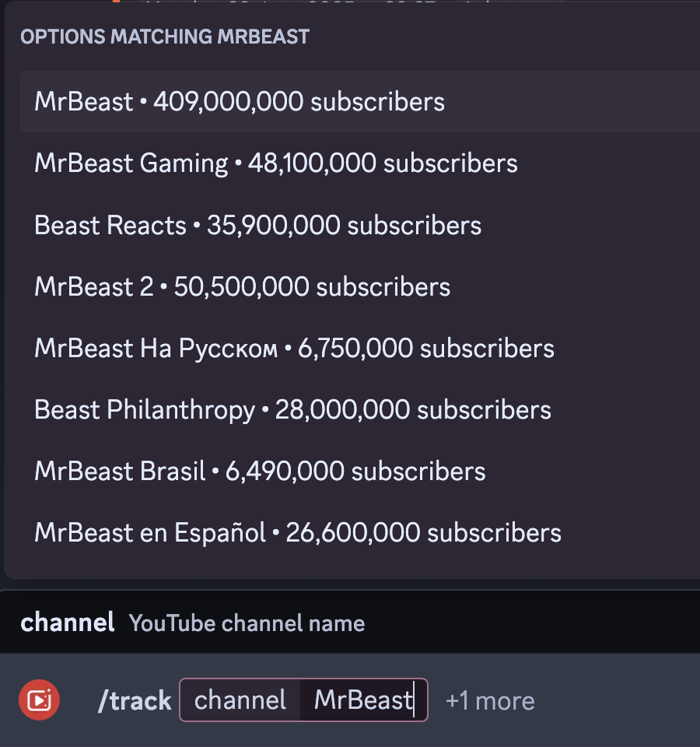Click the Options Matching MrBeast header
700x747 pixels.
tap(165, 37)
